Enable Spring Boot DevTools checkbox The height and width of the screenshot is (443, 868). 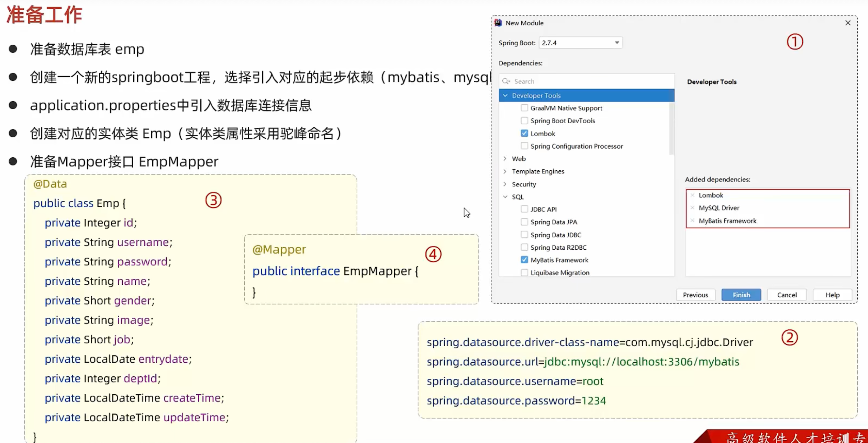tap(524, 121)
